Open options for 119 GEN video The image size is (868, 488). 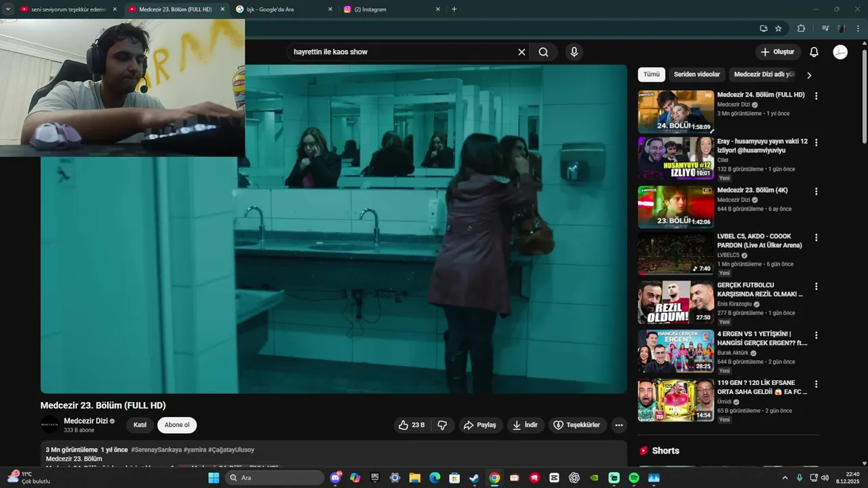coord(816,384)
